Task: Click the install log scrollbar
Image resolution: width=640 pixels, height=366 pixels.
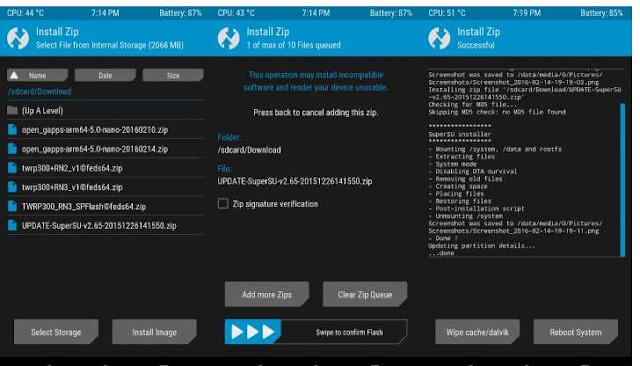Action: [x=622, y=180]
